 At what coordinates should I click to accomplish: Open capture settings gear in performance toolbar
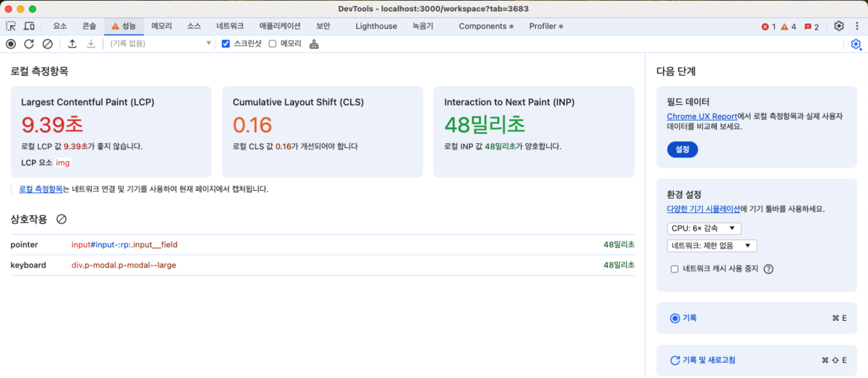[856, 44]
